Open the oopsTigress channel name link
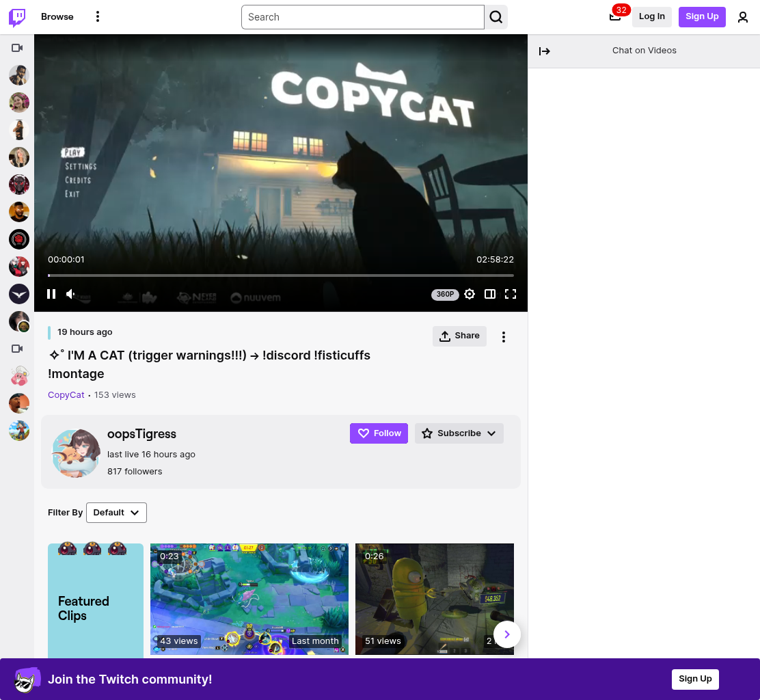This screenshot has width=760, height=700. [x=141, y=434]
